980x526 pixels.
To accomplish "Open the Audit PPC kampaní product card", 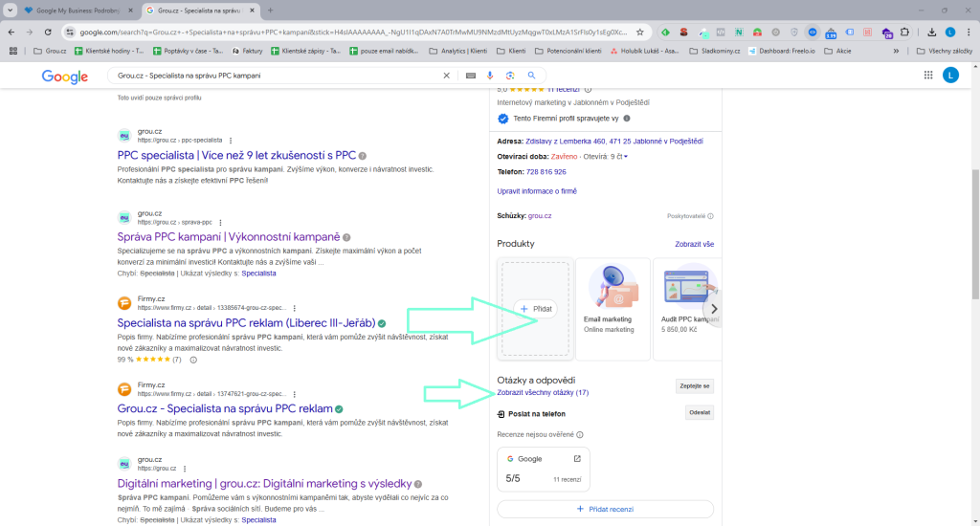I will pos(686,309).
